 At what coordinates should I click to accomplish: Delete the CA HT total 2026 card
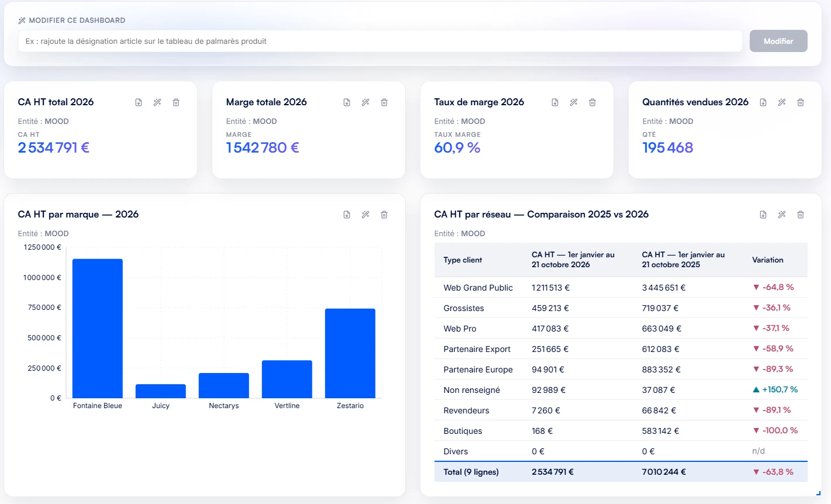point(176,102)
